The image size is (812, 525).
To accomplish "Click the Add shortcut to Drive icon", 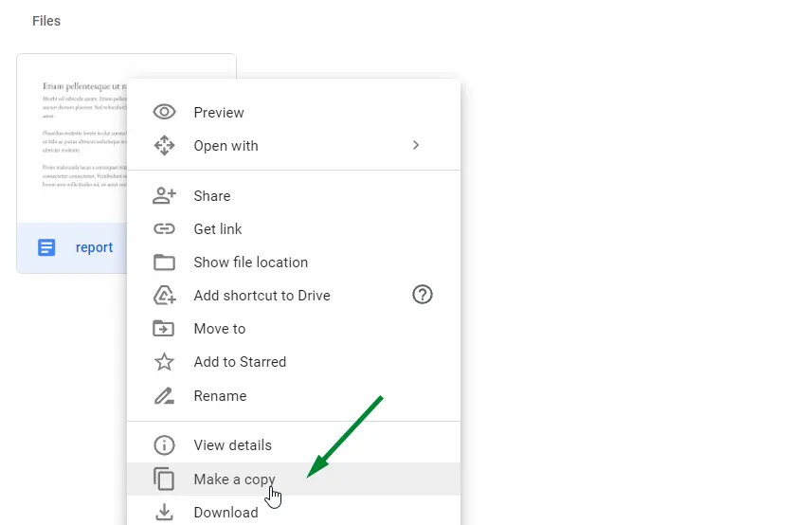I will [164, 295].
